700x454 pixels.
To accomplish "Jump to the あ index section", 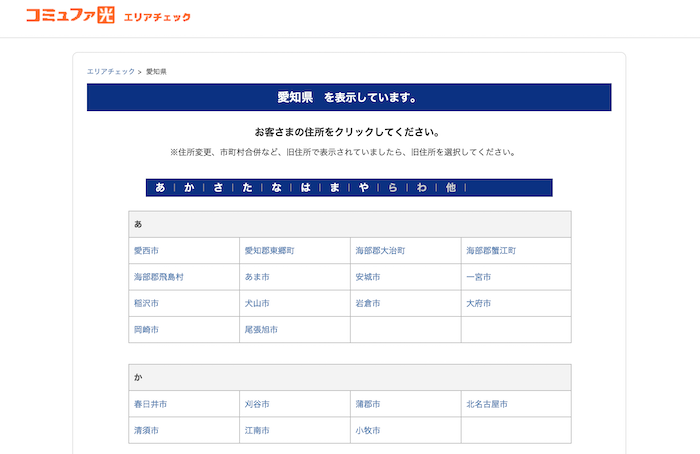I will click(x=160, y=187).
